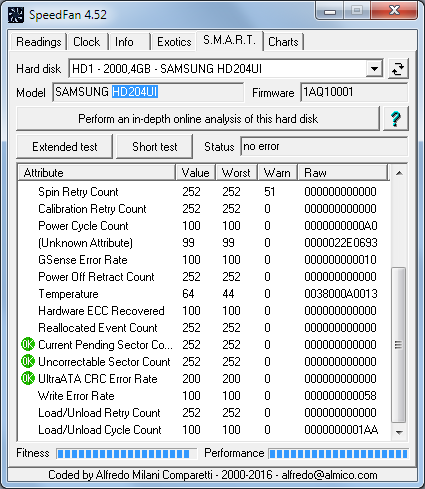
Task: Start the Short test
Action: pos(155,147)
